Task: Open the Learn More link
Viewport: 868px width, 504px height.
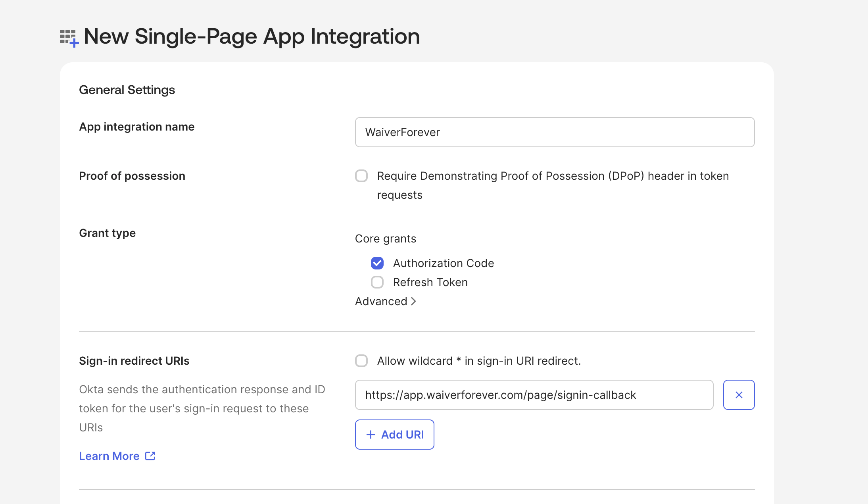Action: [x=109, y=456]
